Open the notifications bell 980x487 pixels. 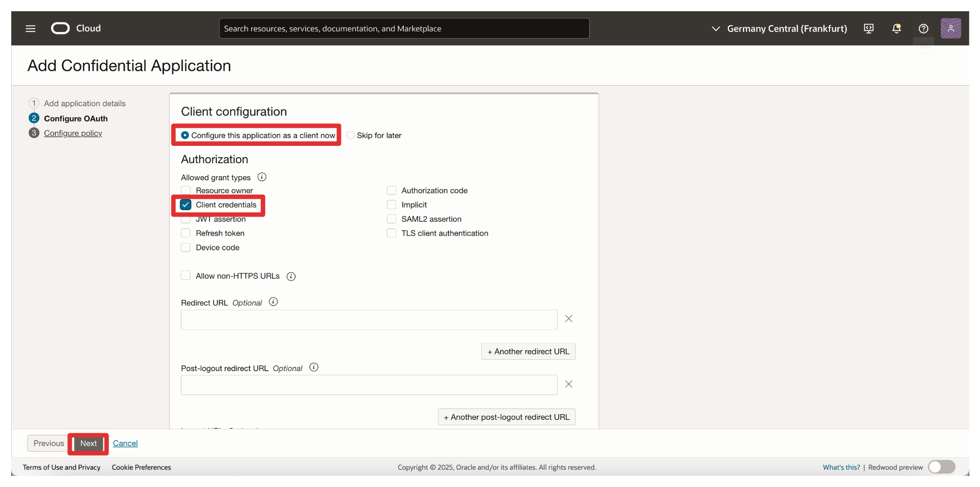(896, 29)
